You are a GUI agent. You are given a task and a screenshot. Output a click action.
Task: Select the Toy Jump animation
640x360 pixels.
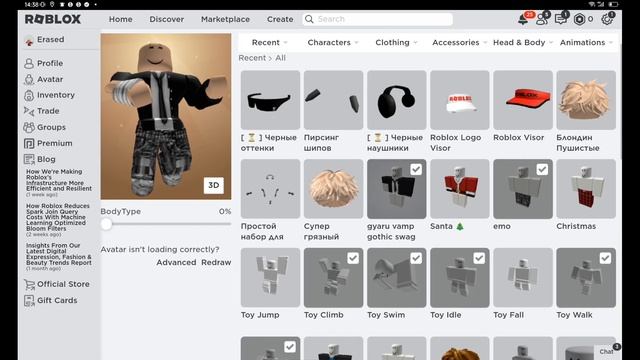270,278
